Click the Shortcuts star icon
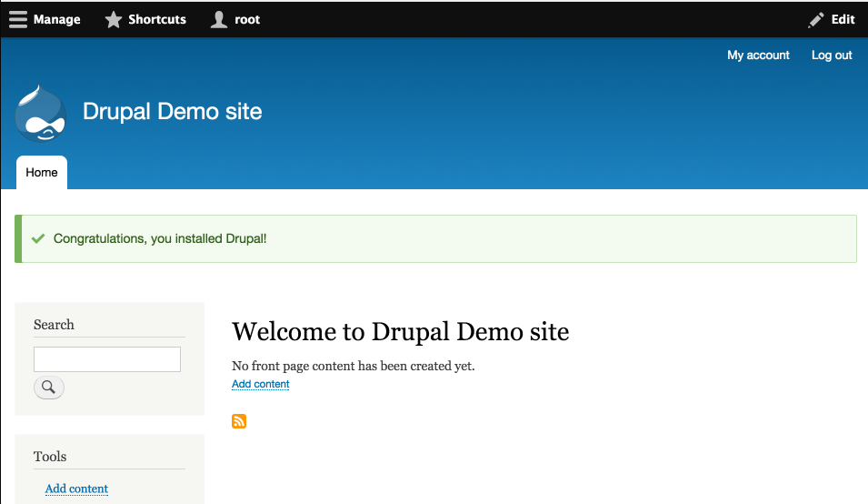 point(114,19)
